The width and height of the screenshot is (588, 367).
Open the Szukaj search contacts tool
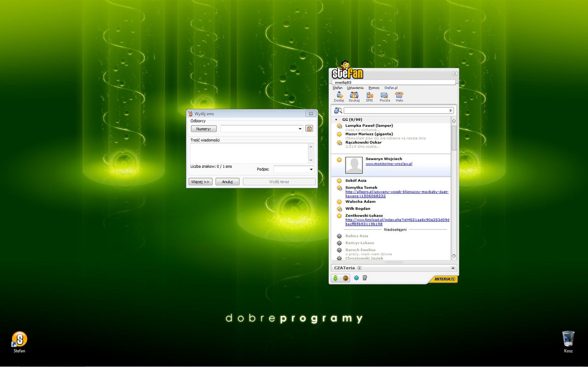coord(354,97)
